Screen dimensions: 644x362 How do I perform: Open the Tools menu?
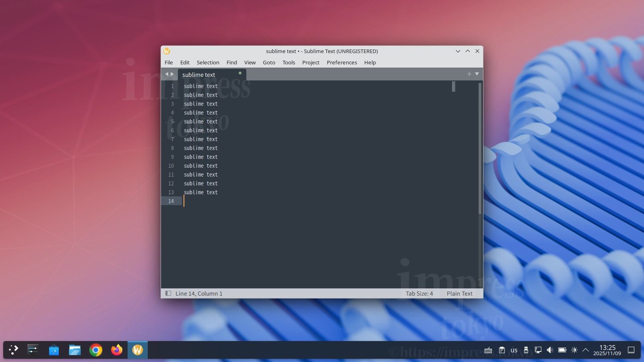289,62
